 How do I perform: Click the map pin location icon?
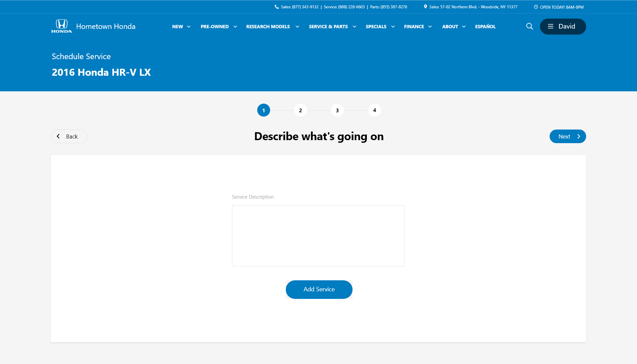[425, 7]
